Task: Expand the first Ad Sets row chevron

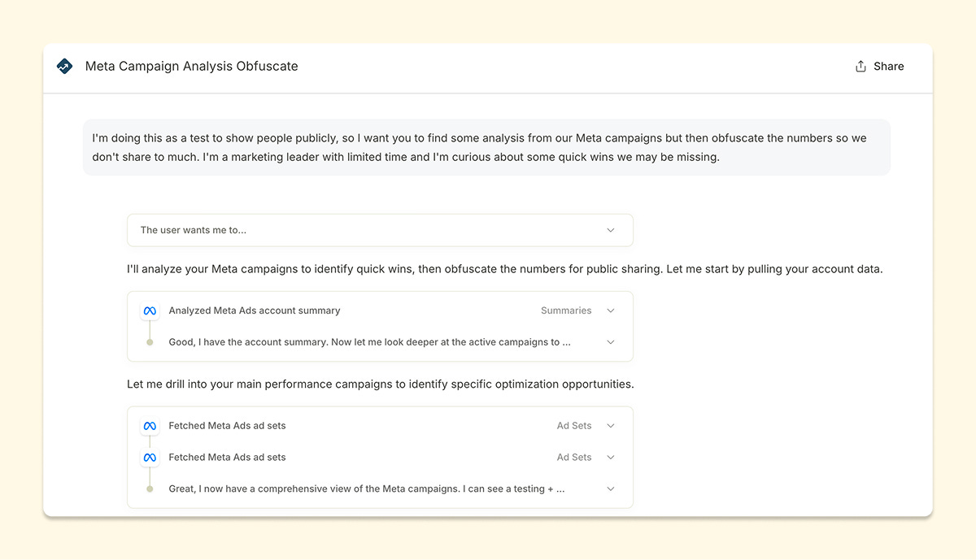Action: tap(611, 426)
